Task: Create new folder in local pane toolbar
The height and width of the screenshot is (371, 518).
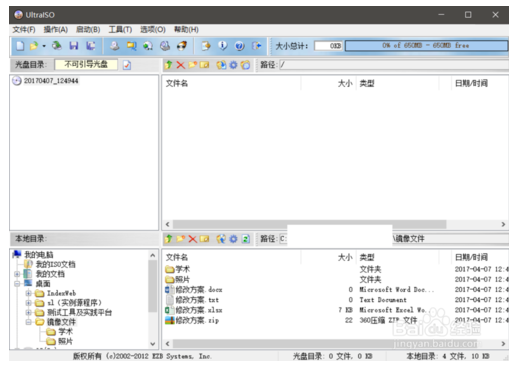Action: (181, 239)
